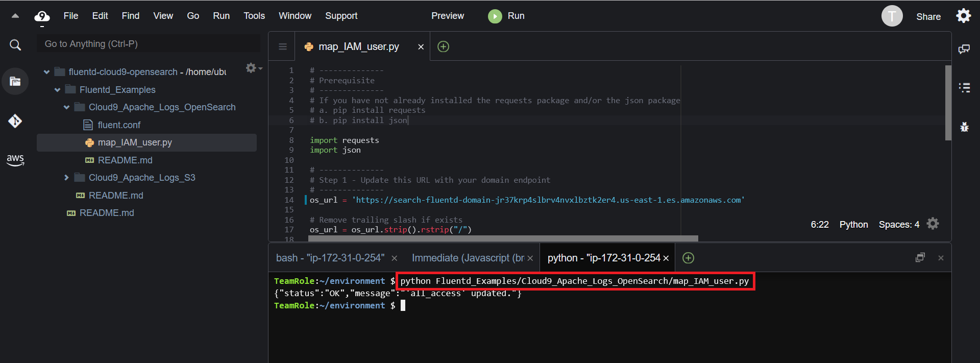This screenshot has width=980, height=363.
Task: Change the Python syntax mode selector
Action: coord(853,225)
